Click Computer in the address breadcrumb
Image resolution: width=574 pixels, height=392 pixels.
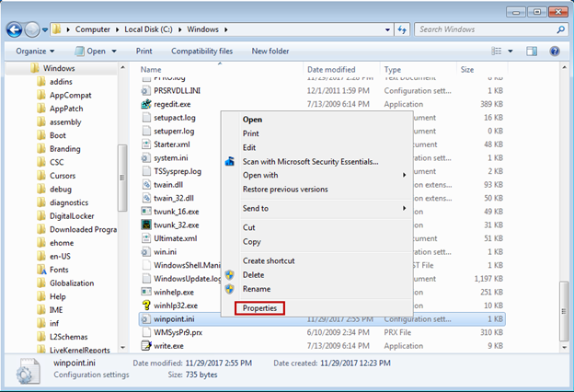pyautogui.click(x=93, y=29)
